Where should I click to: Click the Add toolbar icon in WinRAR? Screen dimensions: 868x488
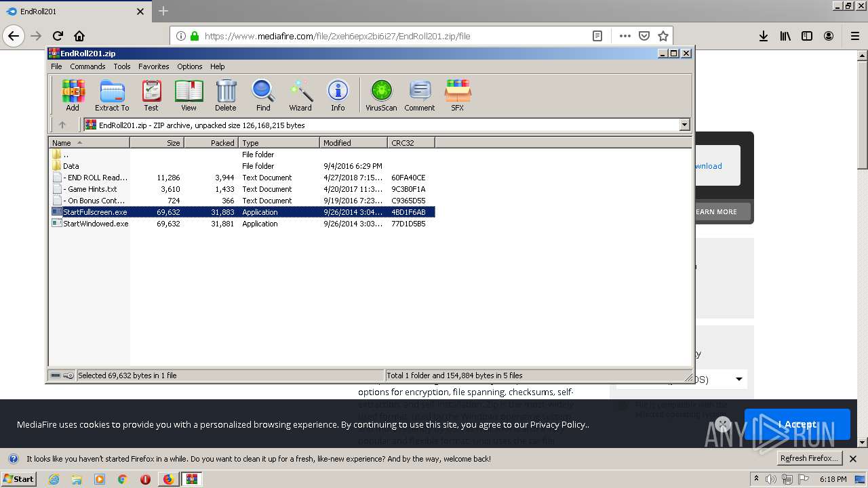pyautogui.click(x=73, y=95)
